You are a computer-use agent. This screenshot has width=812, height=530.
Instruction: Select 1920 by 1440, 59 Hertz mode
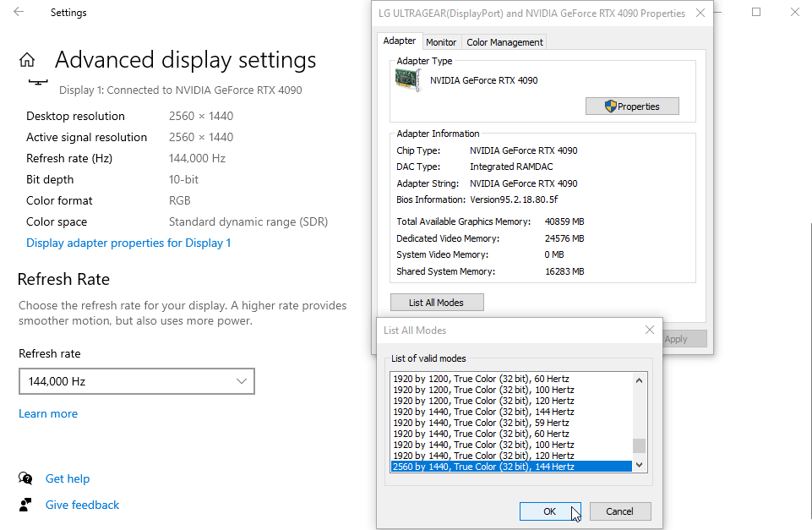pos(511,423)
